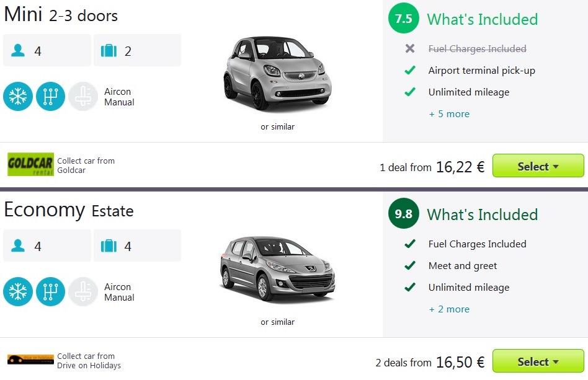This screenshot has height=380, width=588.
Task: Click the aircon snowflake icon on Economy Estate
Action: tap(18, 291)
